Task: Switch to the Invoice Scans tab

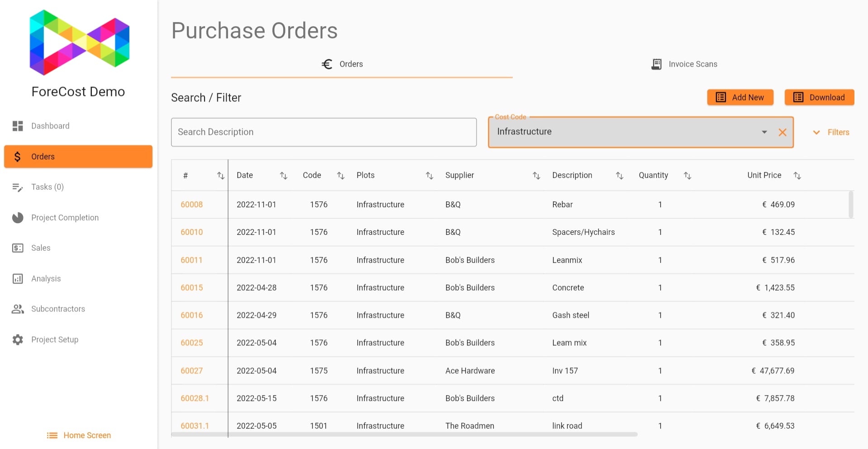Action: point(684,64)
